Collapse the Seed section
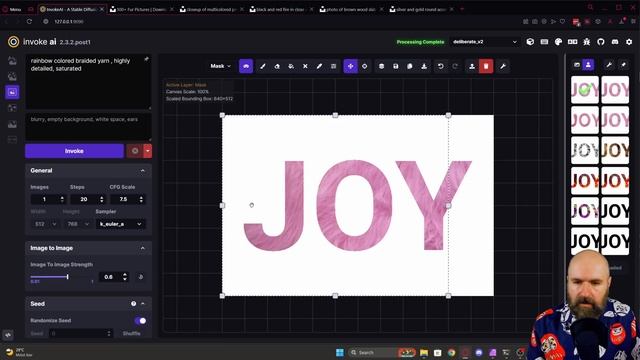 coord(143,304)
